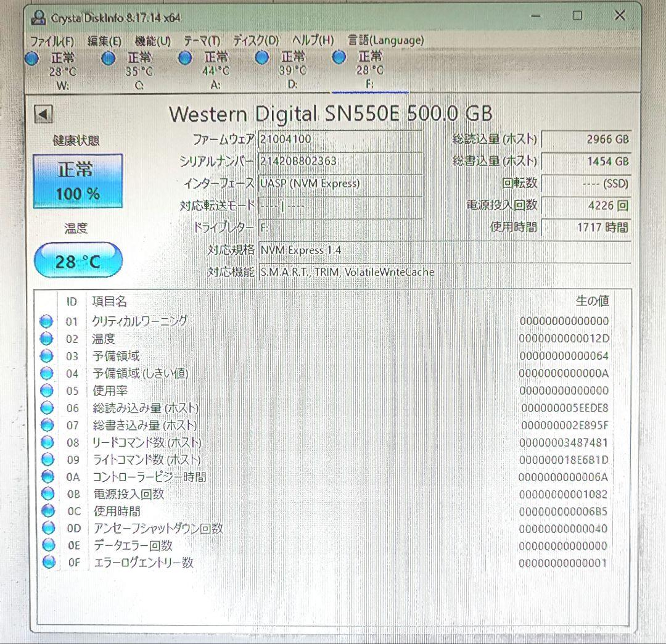The image size is (666, 644).
Task: Click status orb for ID 0A コントローラービジー時間
Action: coord(47,477)
